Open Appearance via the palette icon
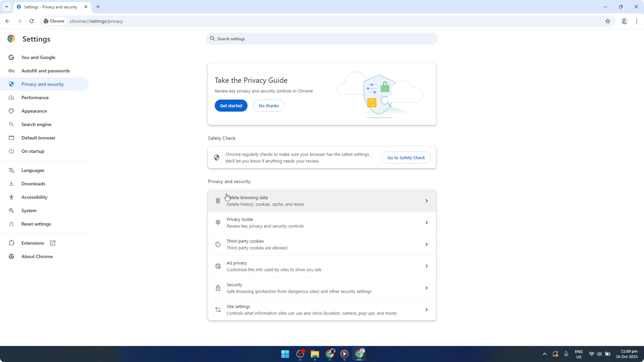This screenshot has height=362, width=644. click(11, 111)
